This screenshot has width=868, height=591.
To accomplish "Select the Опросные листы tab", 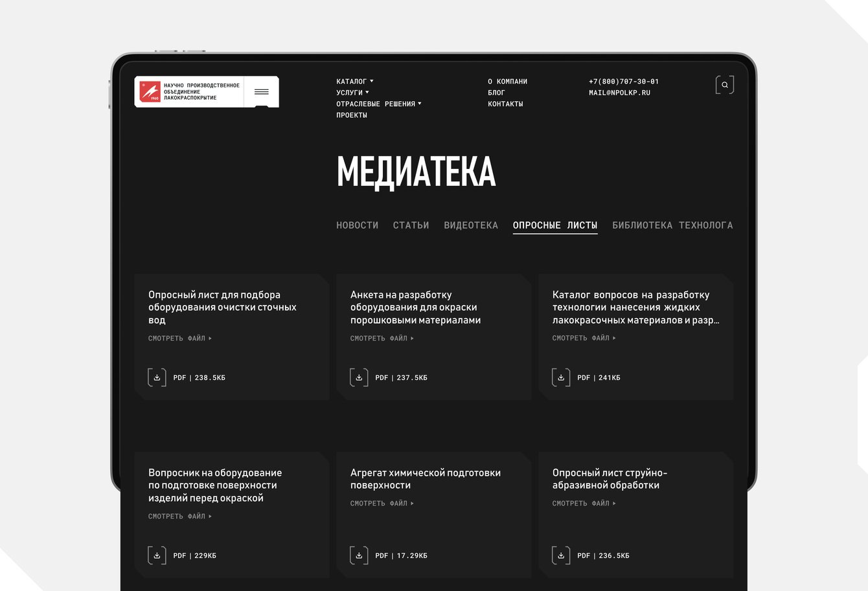I will (555, 225).
